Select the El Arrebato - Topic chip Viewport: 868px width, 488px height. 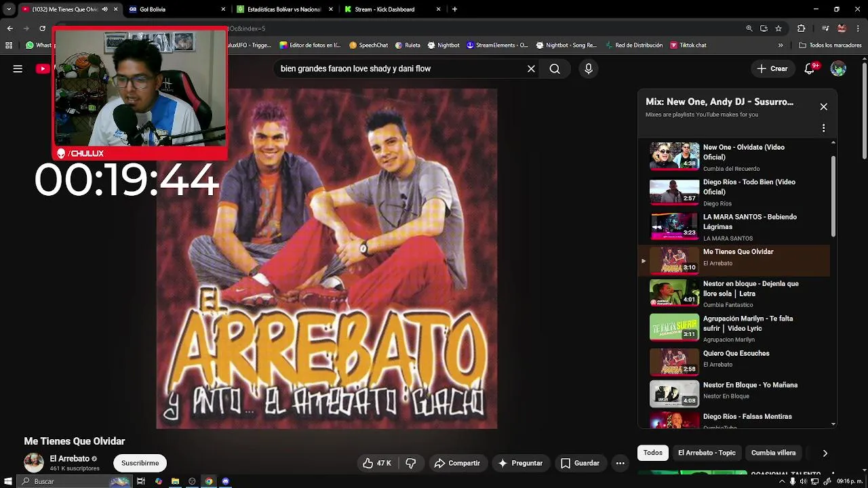pos(707,453)
